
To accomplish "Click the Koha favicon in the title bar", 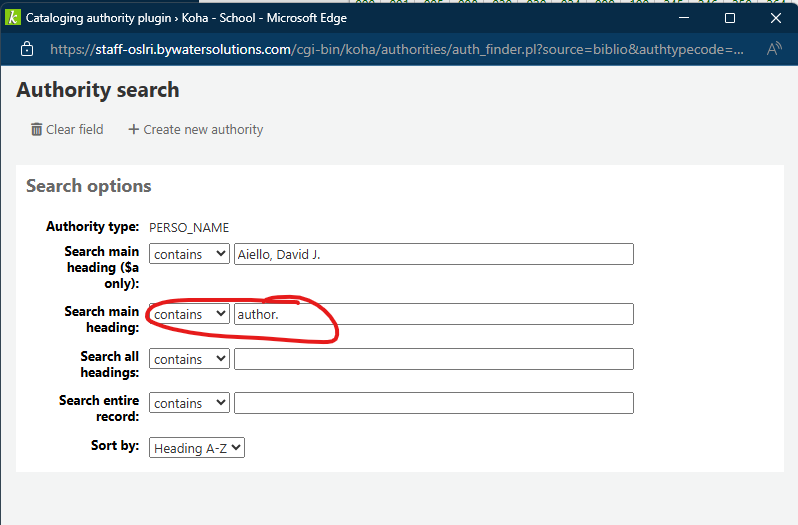I will [13, 18].
